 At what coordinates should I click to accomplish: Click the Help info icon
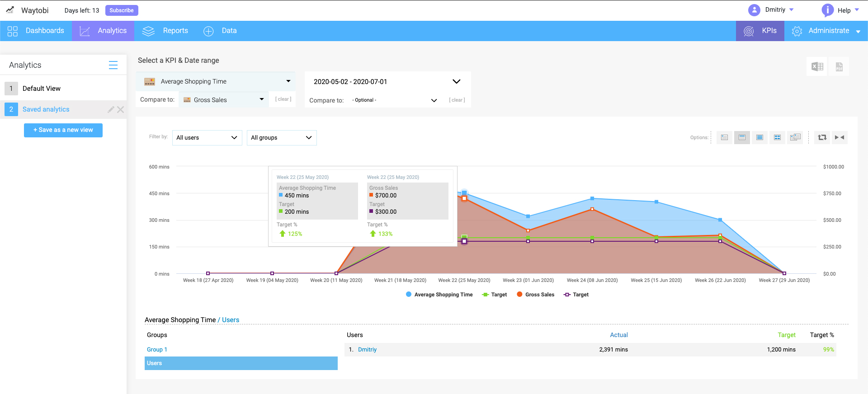pos(827,10)
